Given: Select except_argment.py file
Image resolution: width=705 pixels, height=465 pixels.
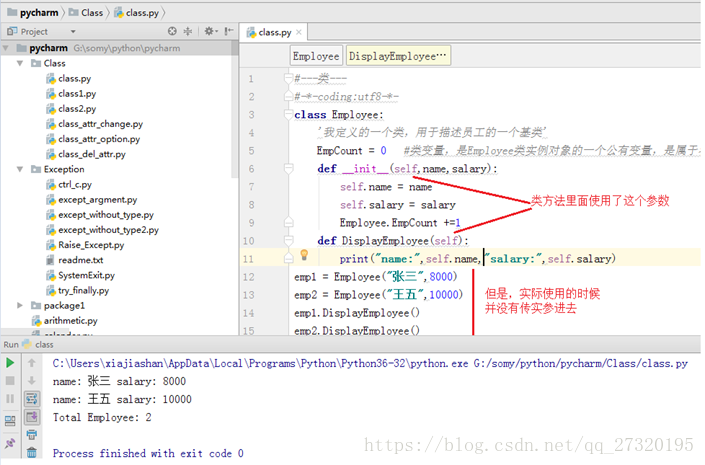Looking at the screenshot, I should tap(91, 200).
